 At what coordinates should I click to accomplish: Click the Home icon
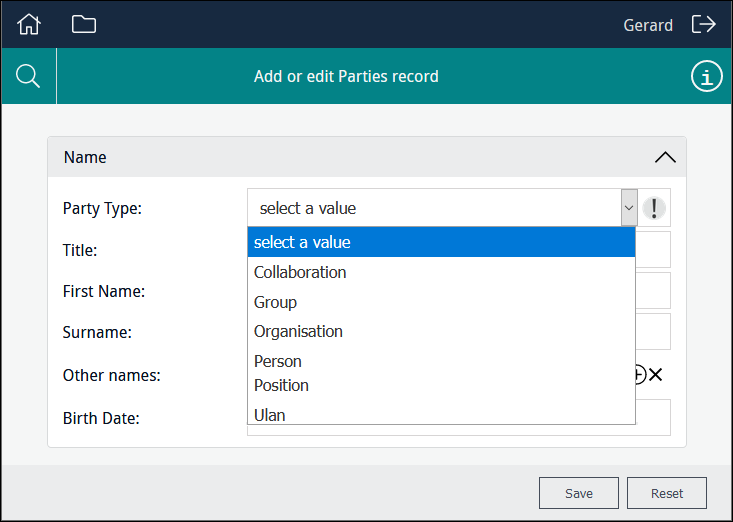pos(29,24)
